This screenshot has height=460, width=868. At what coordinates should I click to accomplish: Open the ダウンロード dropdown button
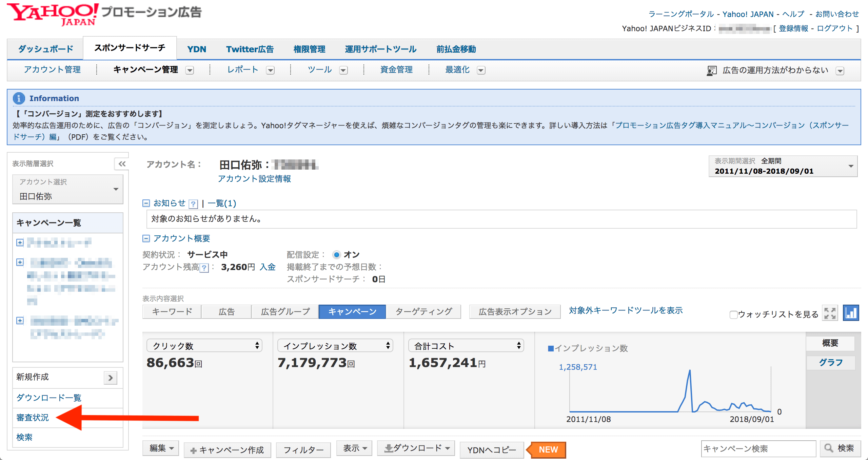click(x=416, y=448)
